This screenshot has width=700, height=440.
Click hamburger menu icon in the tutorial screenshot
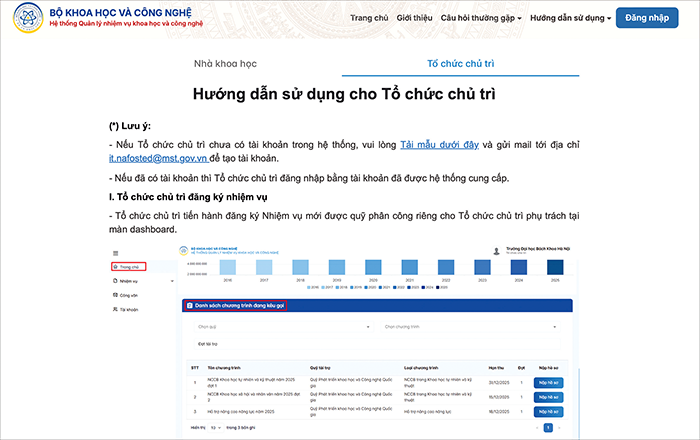pos(115,254)
